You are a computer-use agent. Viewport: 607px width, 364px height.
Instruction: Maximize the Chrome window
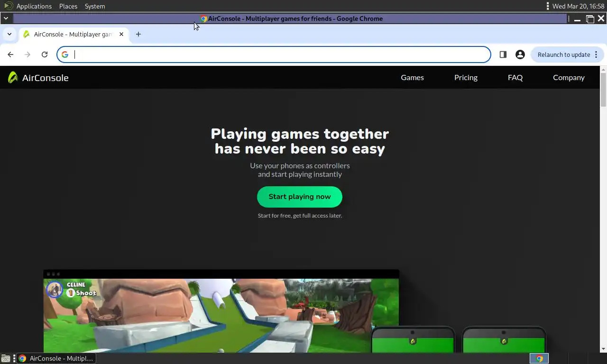[590, 19]
